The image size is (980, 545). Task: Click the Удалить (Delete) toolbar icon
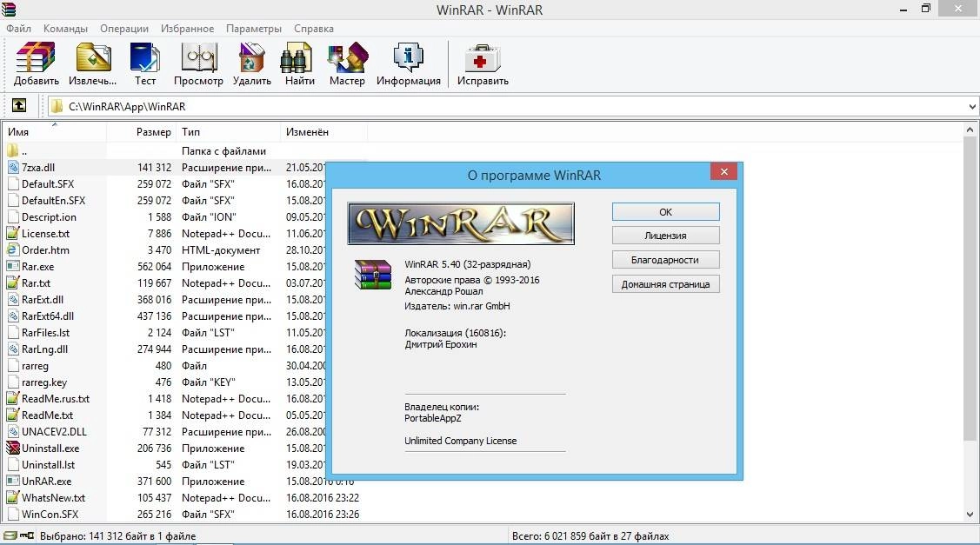(x=252, y=63)
